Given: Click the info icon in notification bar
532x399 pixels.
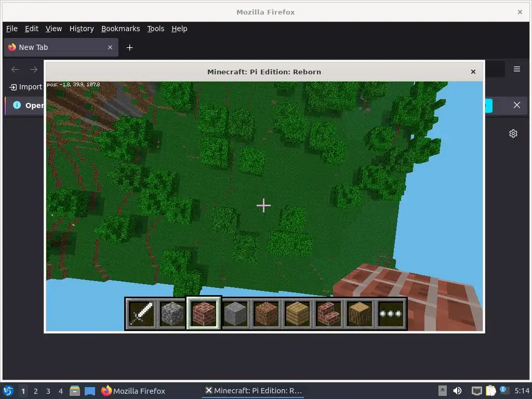Looking at the screenshot, I should coord(17,105).
